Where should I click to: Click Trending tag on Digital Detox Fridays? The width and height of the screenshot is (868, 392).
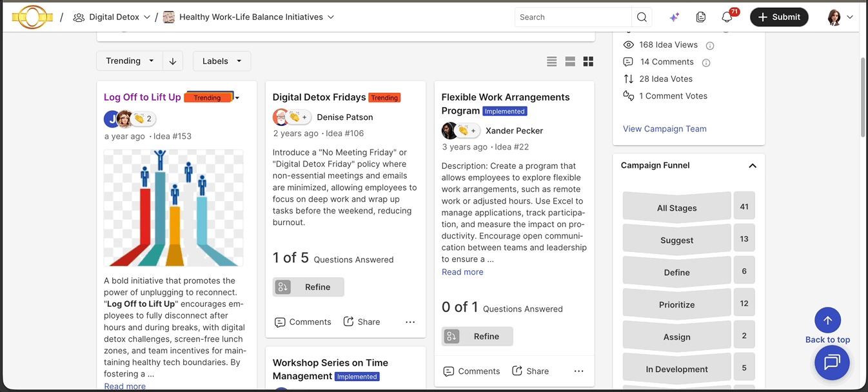point(384,98)
